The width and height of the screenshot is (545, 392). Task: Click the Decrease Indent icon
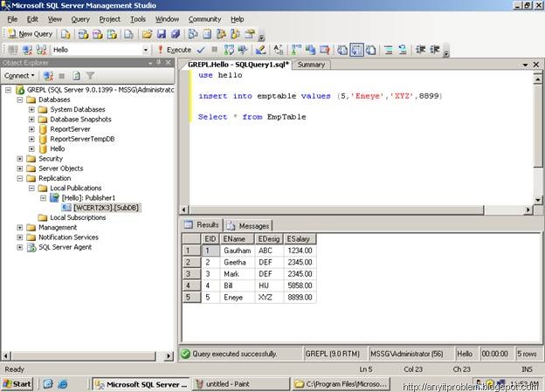tap(421, 50)
